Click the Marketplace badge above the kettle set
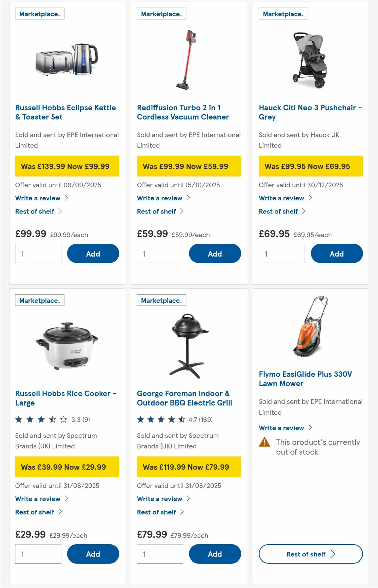The width and height of the screenshot is (378, 588). [39, 14]
